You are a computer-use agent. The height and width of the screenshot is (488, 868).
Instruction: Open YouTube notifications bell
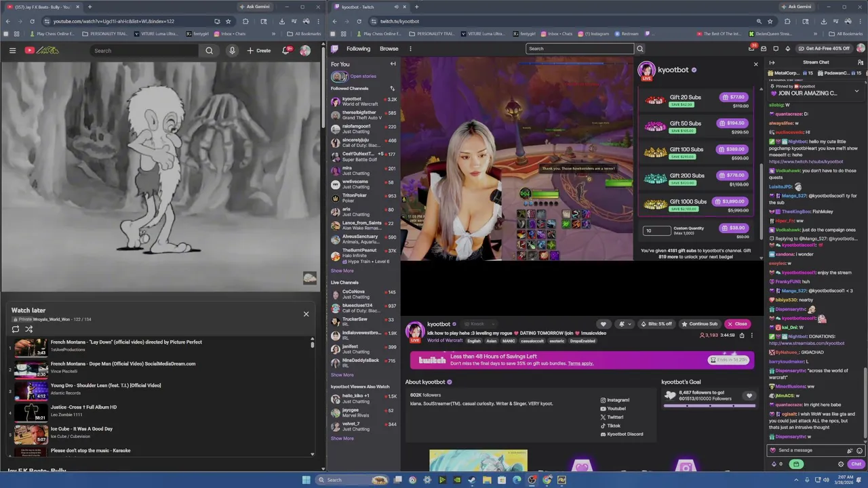pyautogui.click(x=286, y=50)
